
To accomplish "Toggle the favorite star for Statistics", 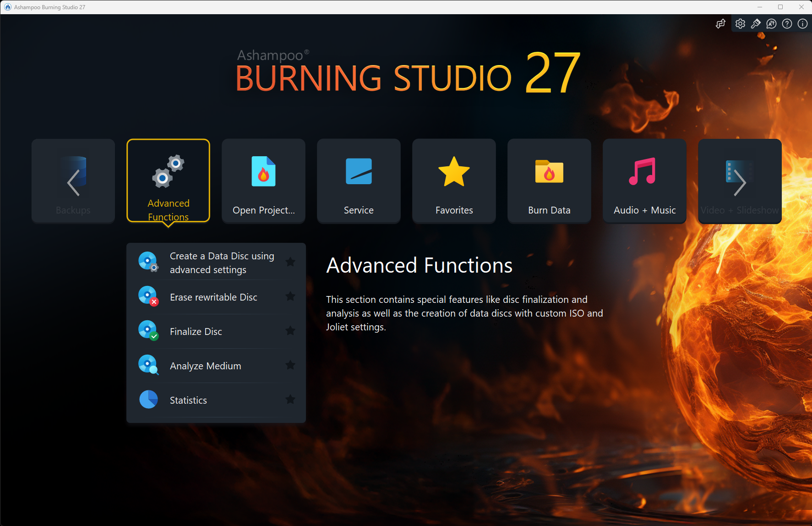I will tap(290, 399).
